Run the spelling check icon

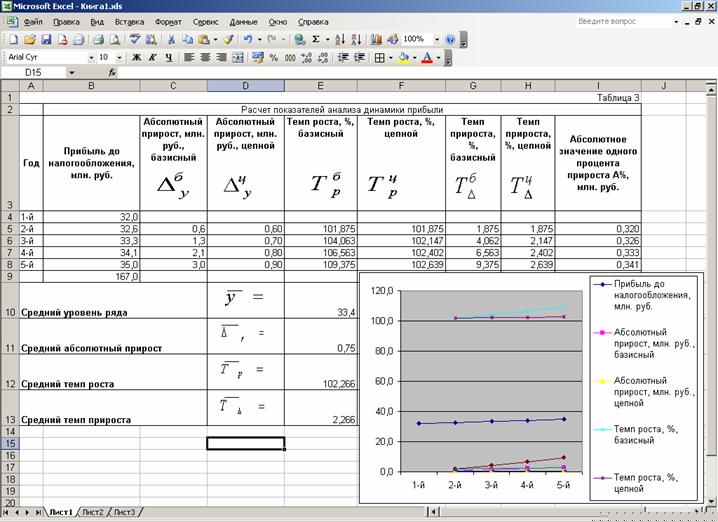tap(135, 40)
